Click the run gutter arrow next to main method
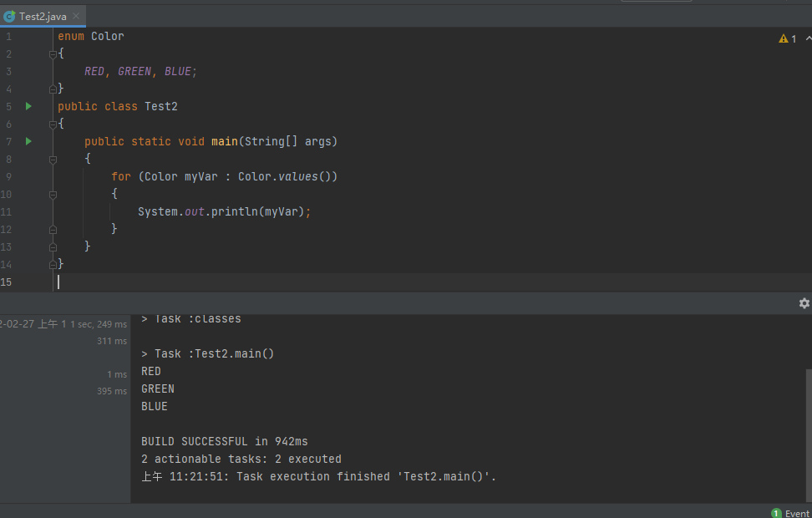This screenshot has height=518, width=812. (28, 141)
